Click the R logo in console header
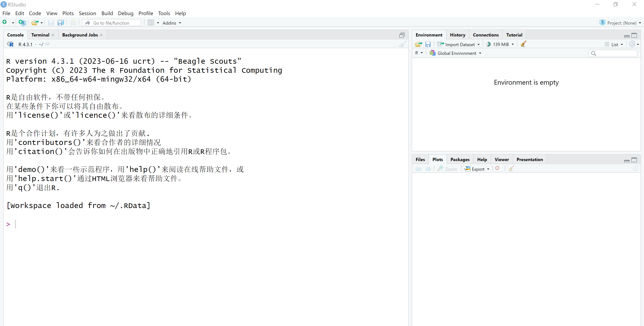Image resolution: width=644 pixels, height=326 pixels. pos(10,44)
